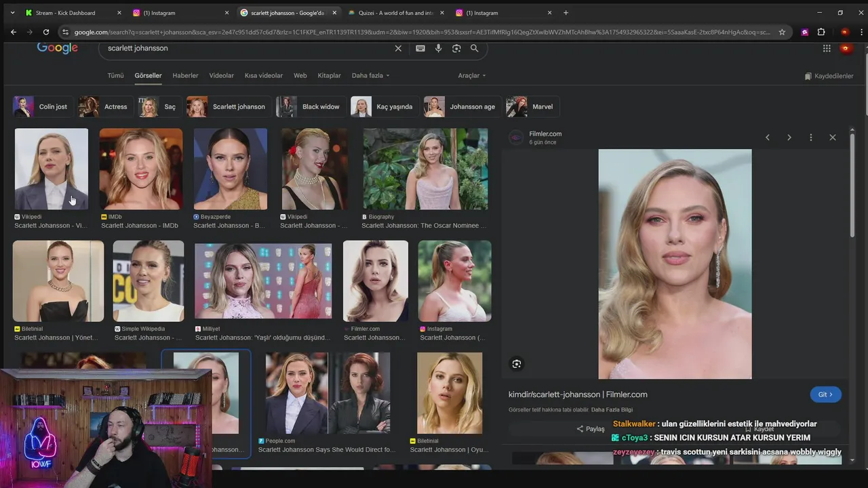Open Kaydedilenler saved items

(x=829, y=76)
